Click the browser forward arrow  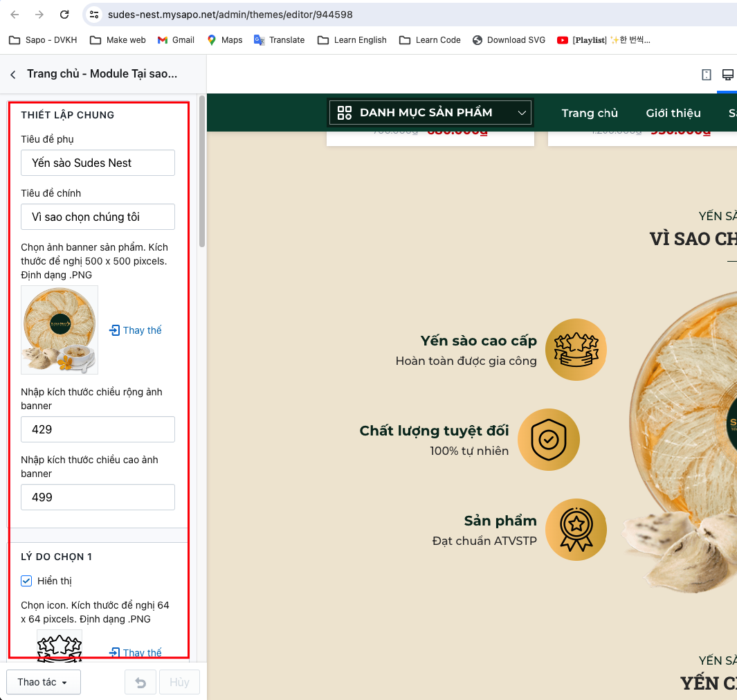coord(39,15)
